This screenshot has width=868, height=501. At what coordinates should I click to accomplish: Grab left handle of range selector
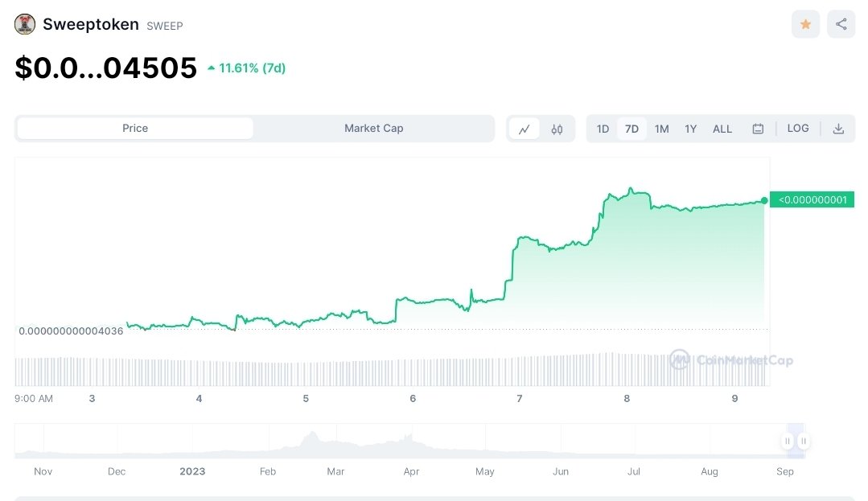tap(788, 441)
